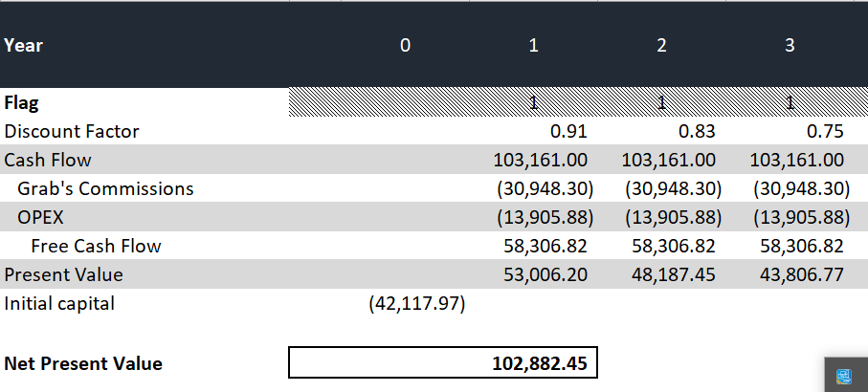Click the Grab's Commissions label

105,188
